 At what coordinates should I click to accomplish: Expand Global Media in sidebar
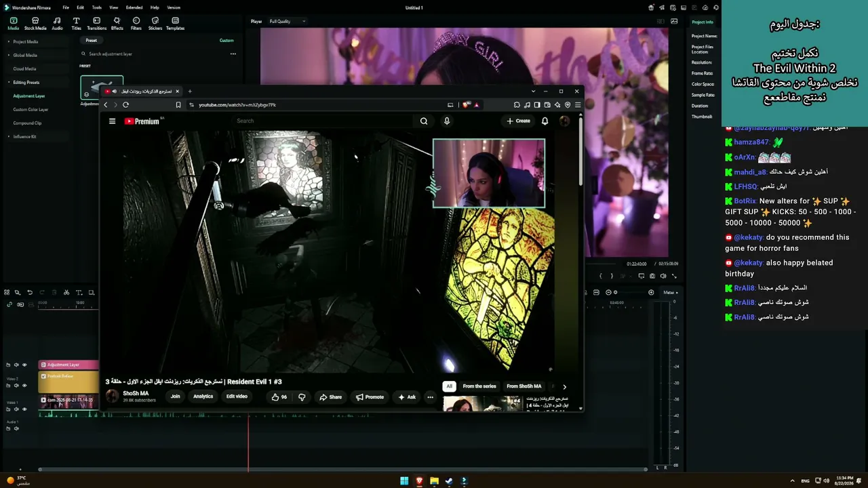pos(9,56)
